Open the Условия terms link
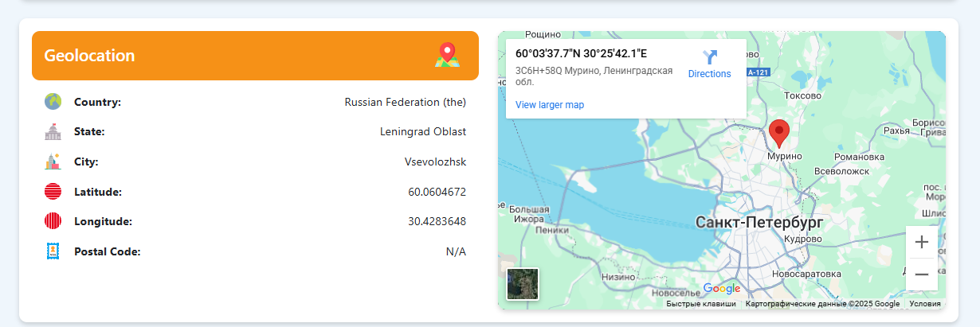 [x=925, y=304]
